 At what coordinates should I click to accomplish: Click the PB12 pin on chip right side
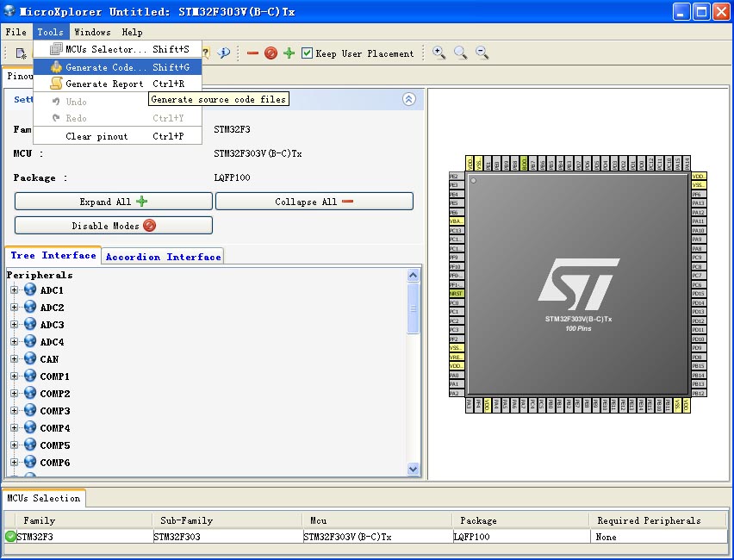pos(699,394)
